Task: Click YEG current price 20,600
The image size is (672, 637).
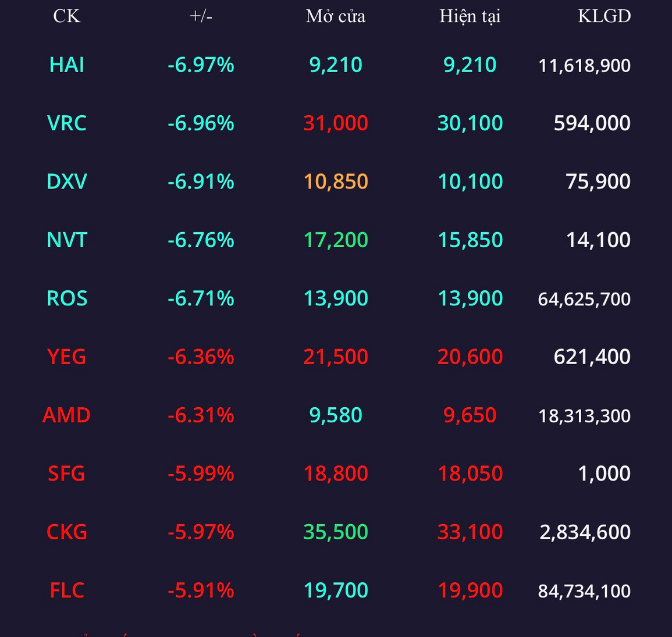Action: tap(470, 357)
